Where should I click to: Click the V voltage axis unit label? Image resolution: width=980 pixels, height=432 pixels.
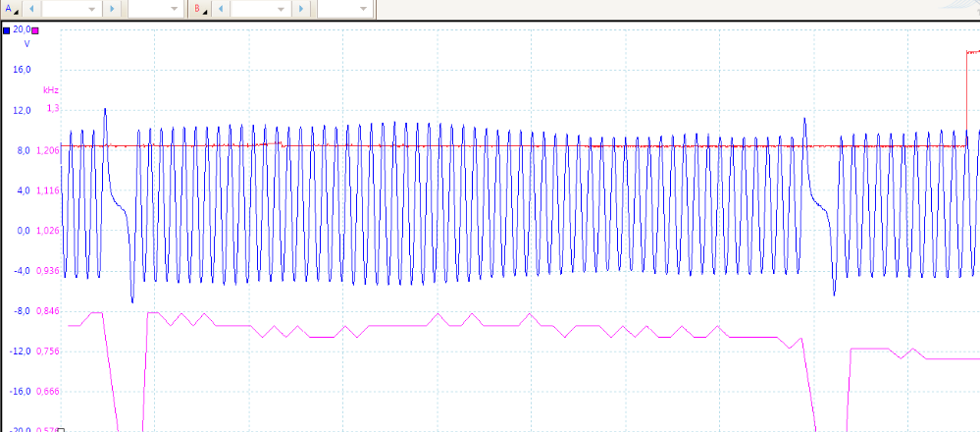coord(26,45)
